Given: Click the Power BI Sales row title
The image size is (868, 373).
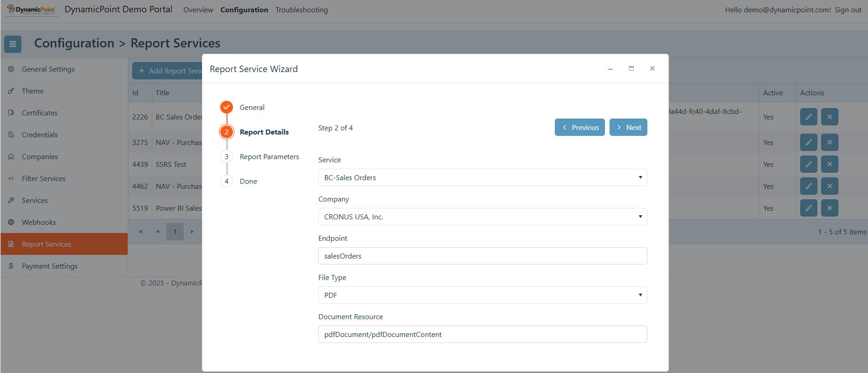Looking at the screenshot, I should [179, 208].
